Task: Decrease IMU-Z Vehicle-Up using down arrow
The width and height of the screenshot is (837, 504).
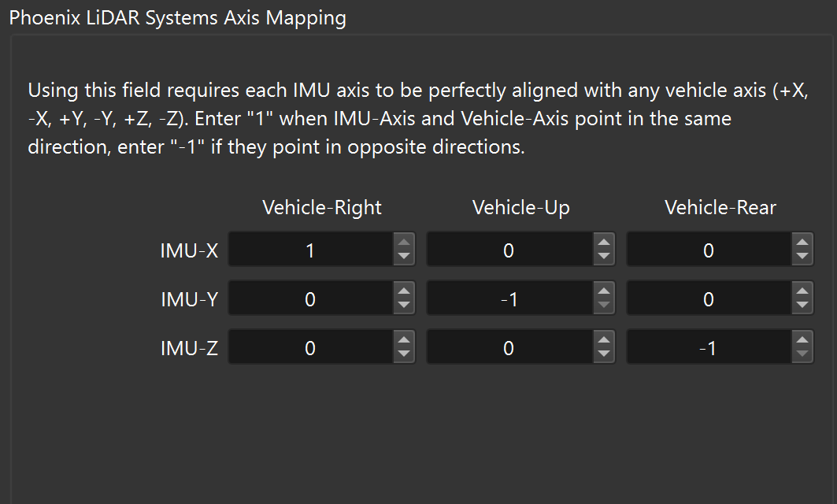Action: (x=604, y=354)
